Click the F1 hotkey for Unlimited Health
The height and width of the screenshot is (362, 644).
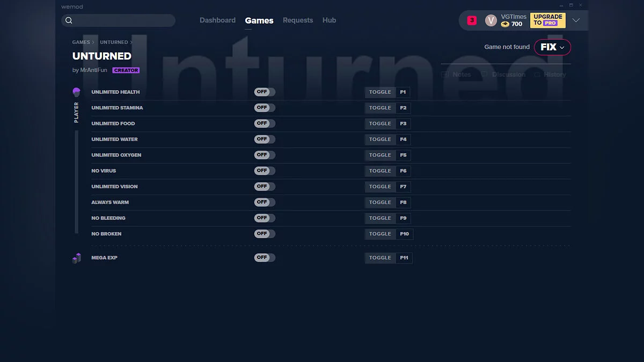point(403,92)
